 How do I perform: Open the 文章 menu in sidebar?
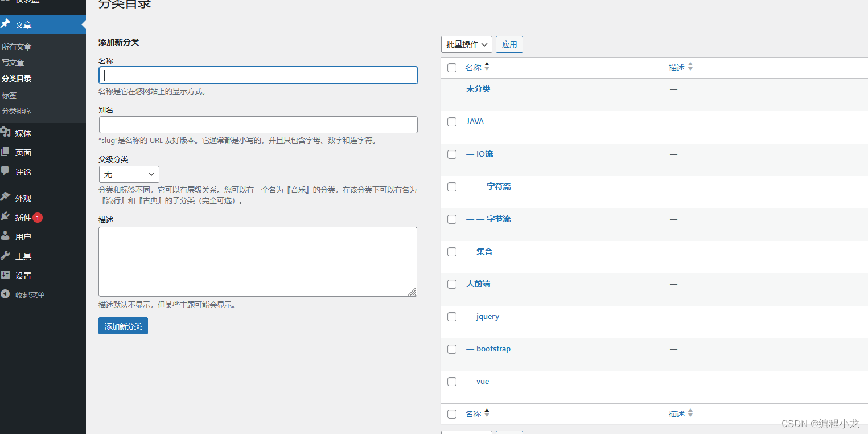43,24
